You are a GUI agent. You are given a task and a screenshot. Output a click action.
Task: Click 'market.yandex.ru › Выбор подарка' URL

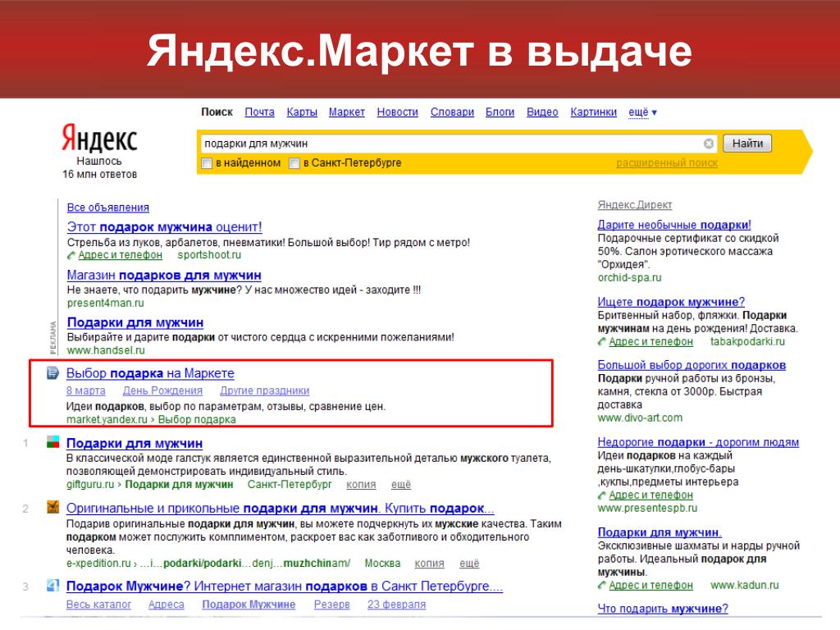pyautogui.click(x=151, y=419)
